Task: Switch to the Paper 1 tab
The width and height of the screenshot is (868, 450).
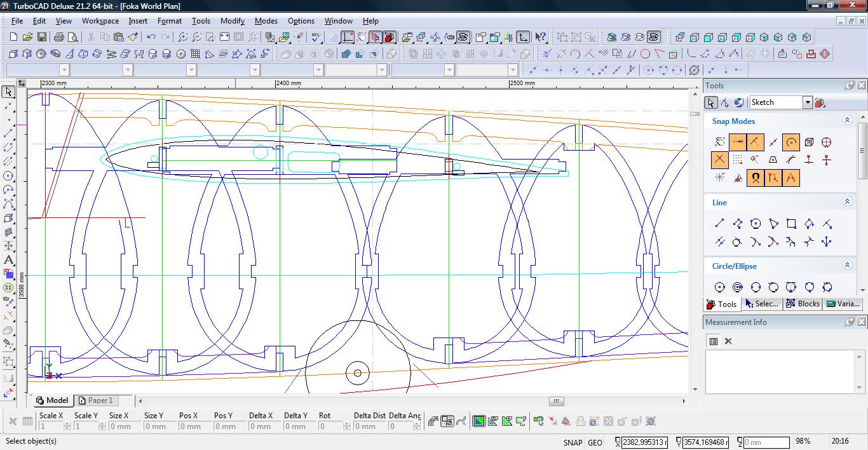Action: coord(95,400)
